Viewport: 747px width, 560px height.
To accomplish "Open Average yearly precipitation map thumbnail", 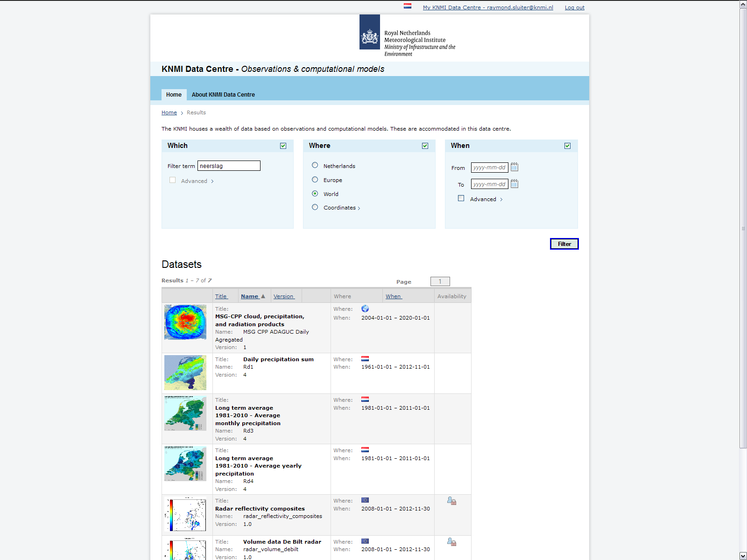I will (x=185, y=463).
